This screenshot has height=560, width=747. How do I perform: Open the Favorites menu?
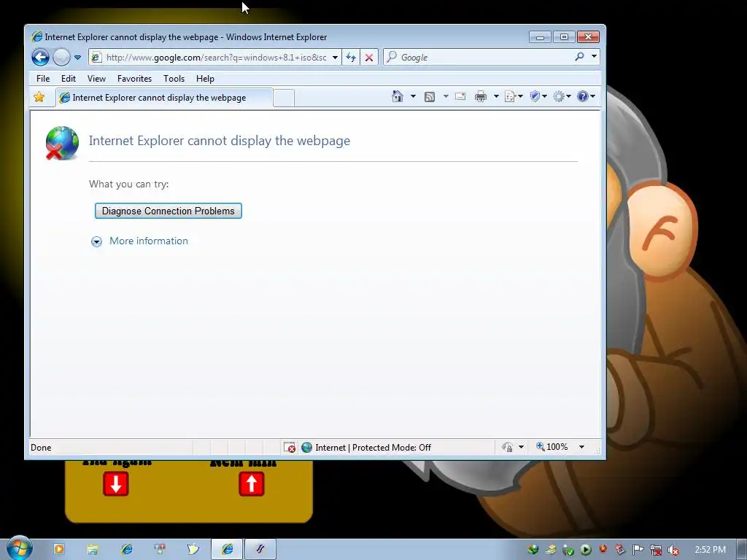(134, 79)
